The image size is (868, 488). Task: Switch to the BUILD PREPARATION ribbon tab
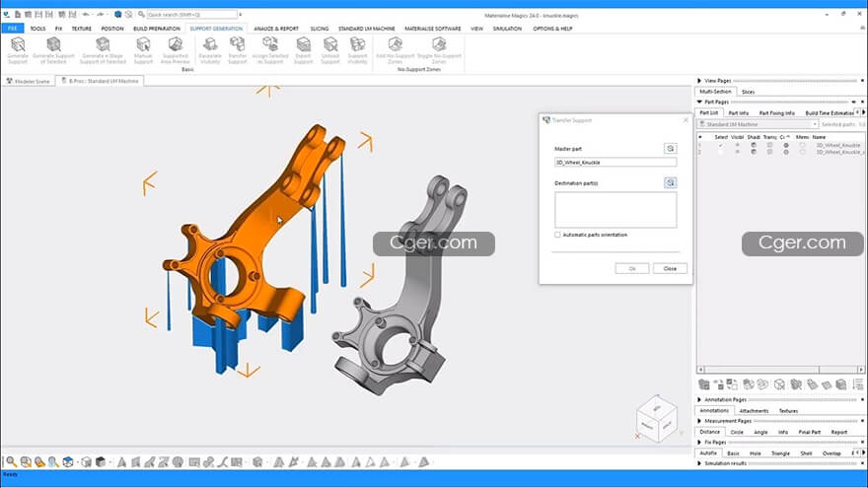[157, 29]
